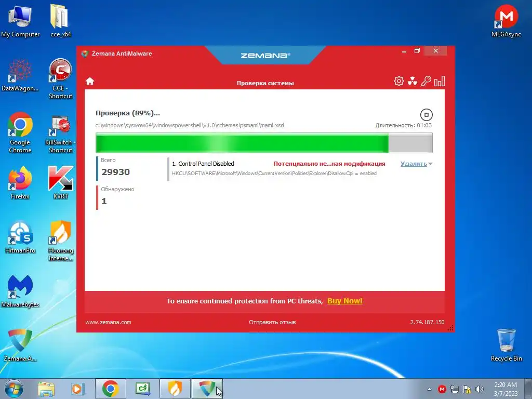The height and width of the screenshot is (399, 532).
Task: Click Отправить отзыв feedback link
Action: point(272,322)
